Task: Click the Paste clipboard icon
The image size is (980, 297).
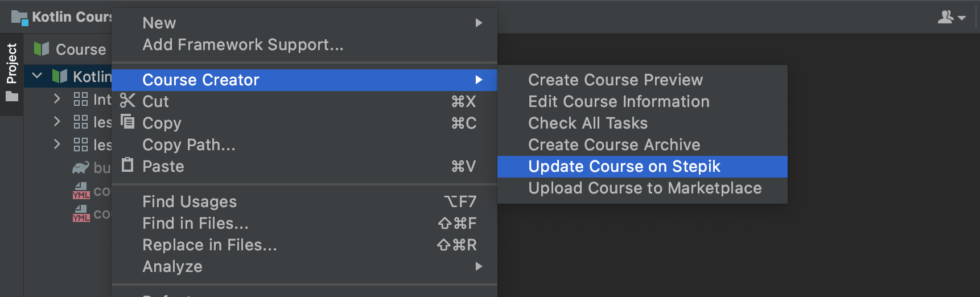Action: tap(127, 165)
